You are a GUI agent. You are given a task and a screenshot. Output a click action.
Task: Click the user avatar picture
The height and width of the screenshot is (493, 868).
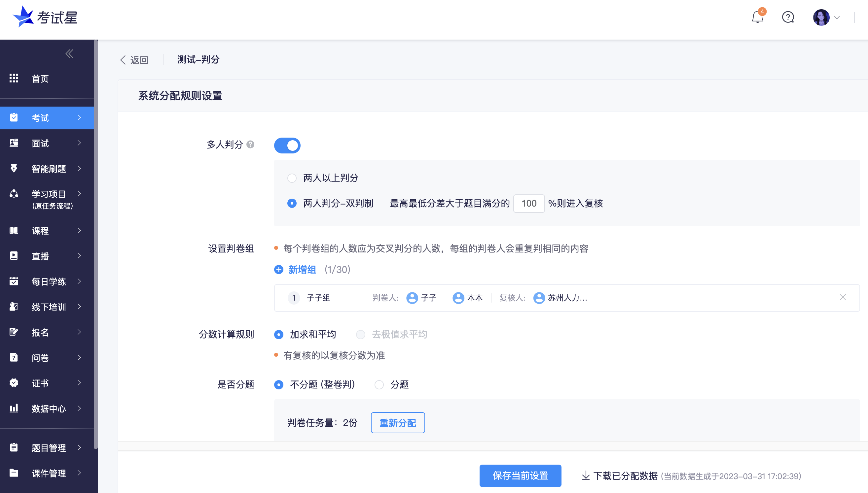click(821, 17)
